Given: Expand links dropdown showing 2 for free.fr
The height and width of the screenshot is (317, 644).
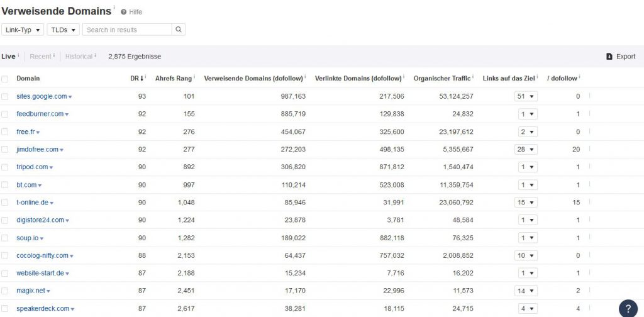Looking at the screenshot, I should (x=528, y=132).
